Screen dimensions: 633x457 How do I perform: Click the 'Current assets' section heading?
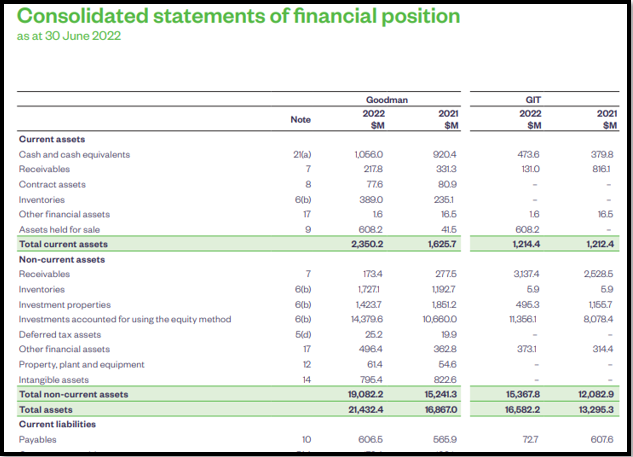coord(52,139)
